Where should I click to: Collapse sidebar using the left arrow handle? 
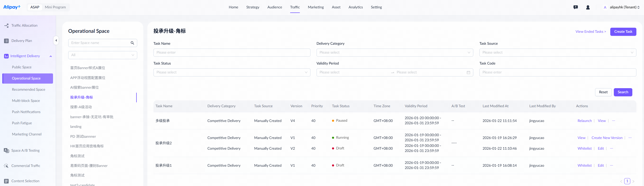tap(56, 40)
